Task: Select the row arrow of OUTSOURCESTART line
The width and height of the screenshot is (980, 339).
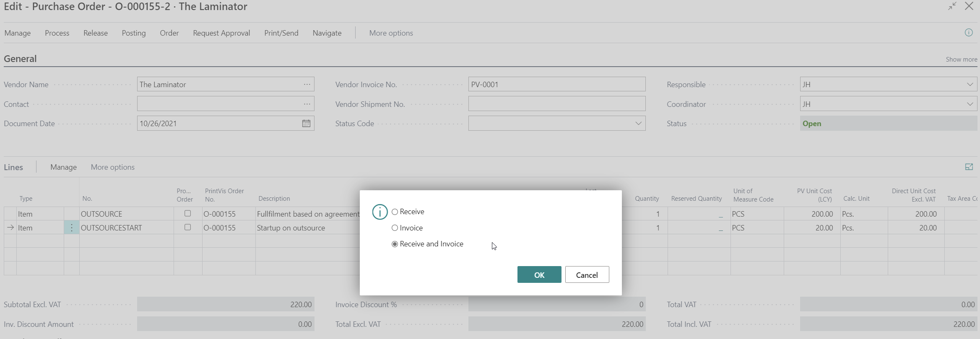Action: click(10, 228)
